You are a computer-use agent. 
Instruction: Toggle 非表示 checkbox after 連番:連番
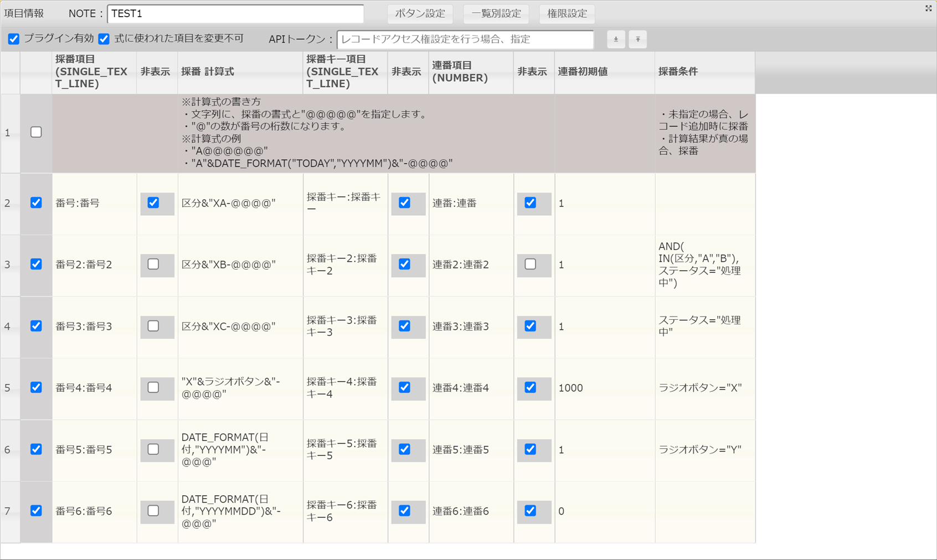tap(531, 203)
